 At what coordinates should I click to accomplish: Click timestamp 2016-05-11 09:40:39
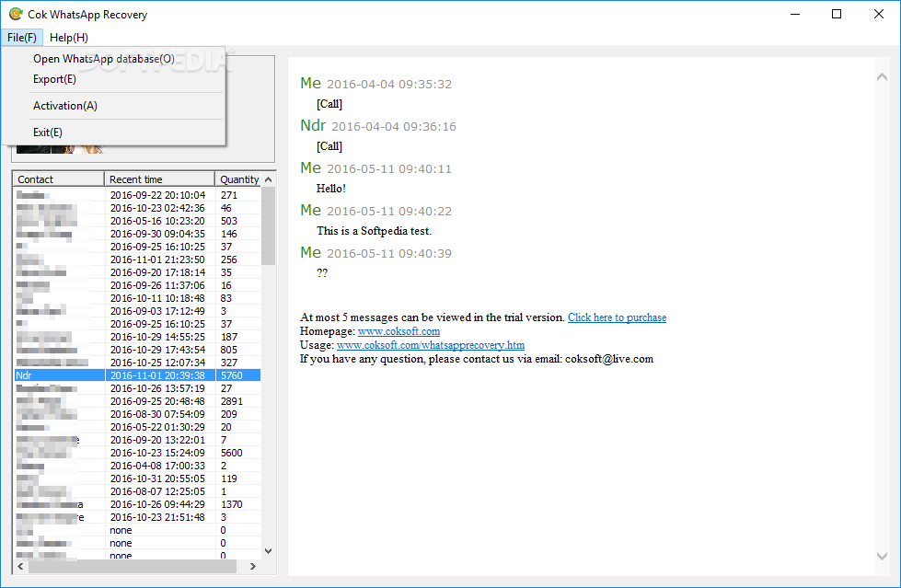389,253
